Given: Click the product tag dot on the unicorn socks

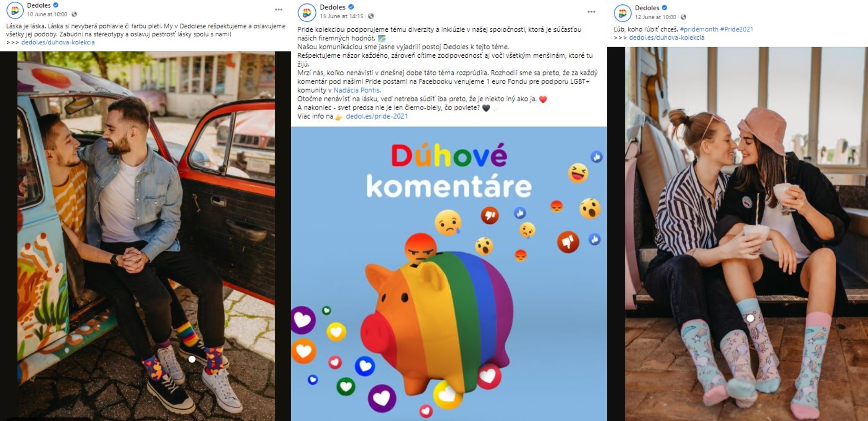Looking at the screenshot, I should (x=750, y=318).
